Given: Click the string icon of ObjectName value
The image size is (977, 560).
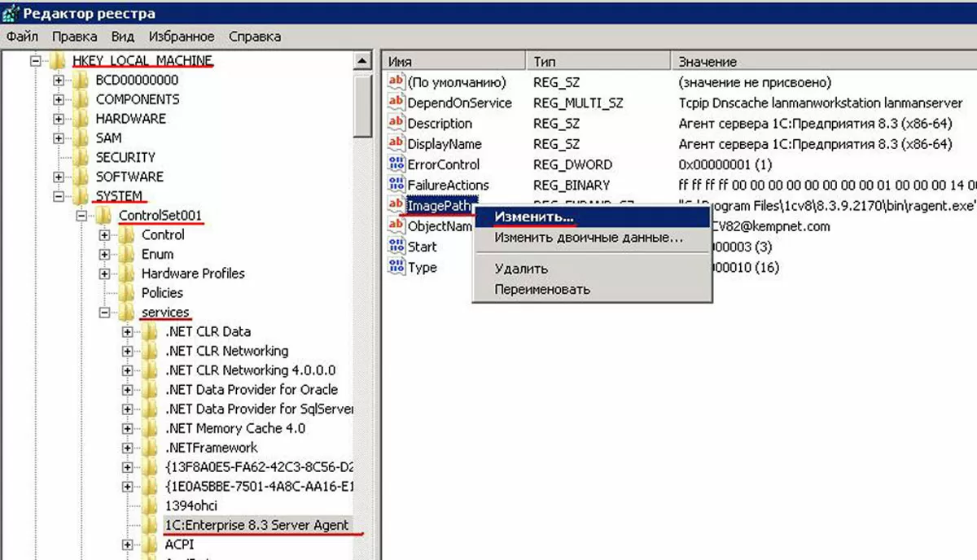Looking at the screenshot, I should pyautogui.click(x=396, y=225).
